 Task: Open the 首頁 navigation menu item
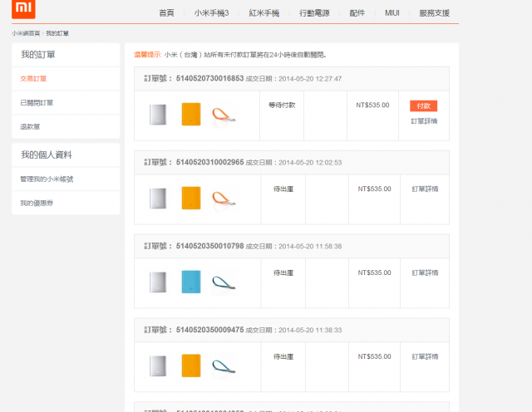pyautogui.click(x=166, y=13)
